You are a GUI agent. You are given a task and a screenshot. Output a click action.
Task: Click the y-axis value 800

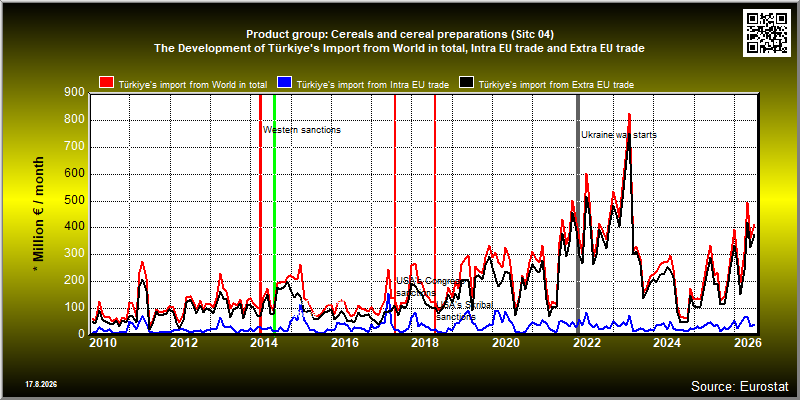click(76, 120)
